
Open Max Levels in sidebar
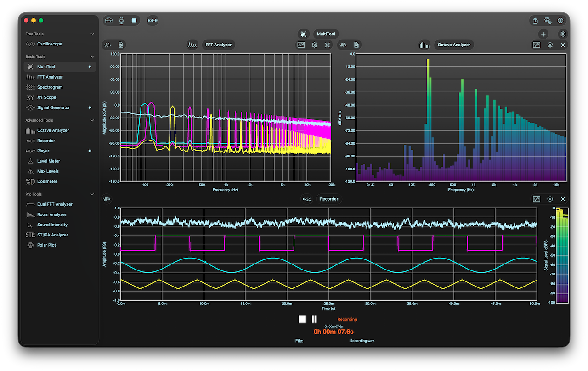click(60, 171)
